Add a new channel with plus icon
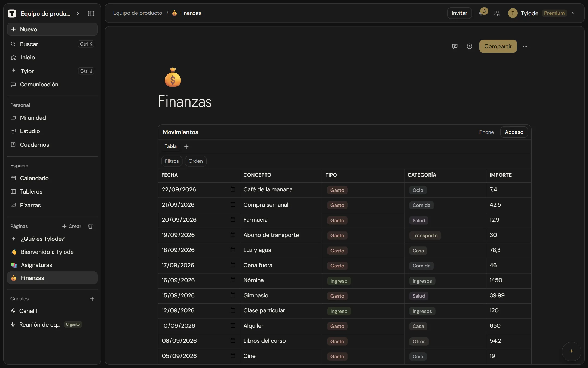 pos(92,299)
